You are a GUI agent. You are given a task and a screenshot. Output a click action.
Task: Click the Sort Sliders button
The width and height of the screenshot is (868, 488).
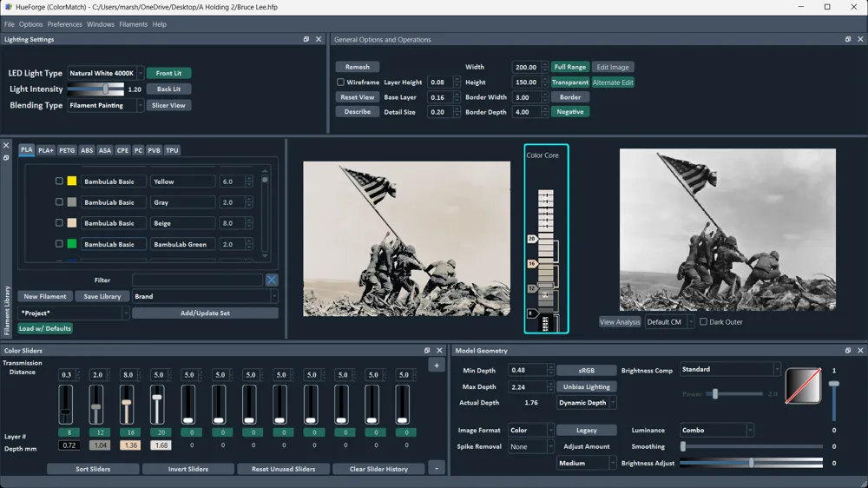93,469
